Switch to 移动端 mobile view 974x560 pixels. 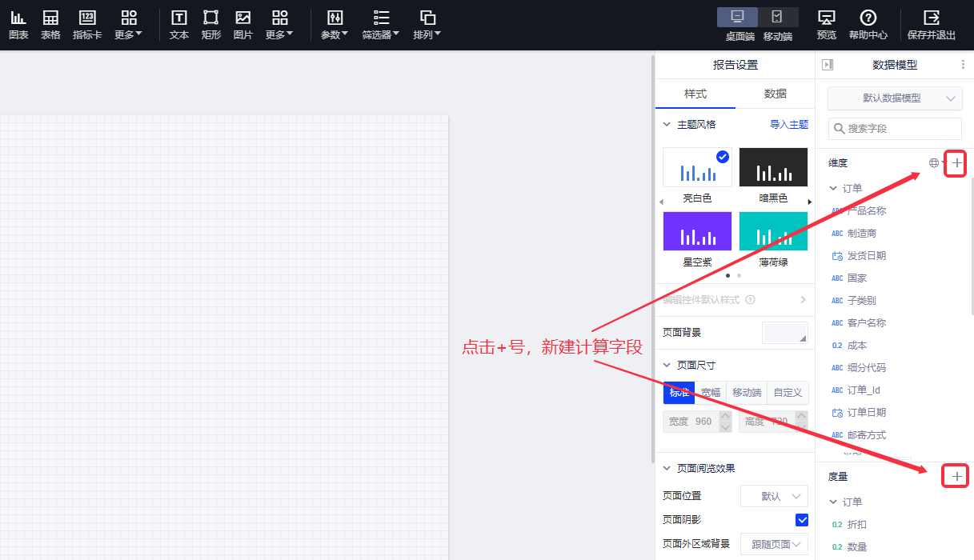[777, 24]
